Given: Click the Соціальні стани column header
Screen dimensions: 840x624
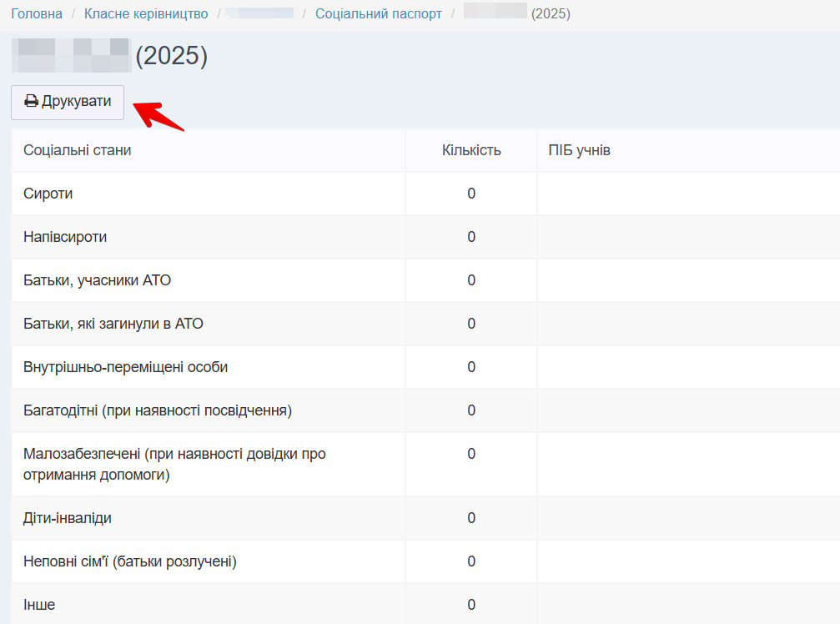Looking at the screenshot, I should point(78,150).
